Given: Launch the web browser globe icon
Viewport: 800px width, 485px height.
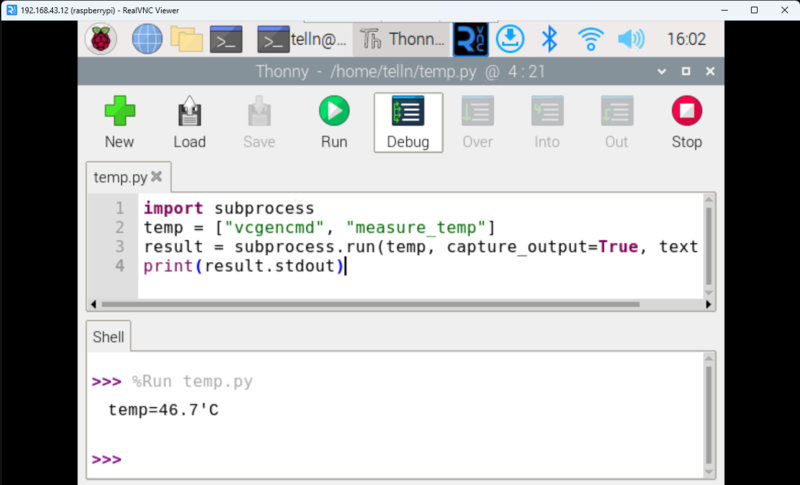Looking at the screenshot, I should coord(147,39).
